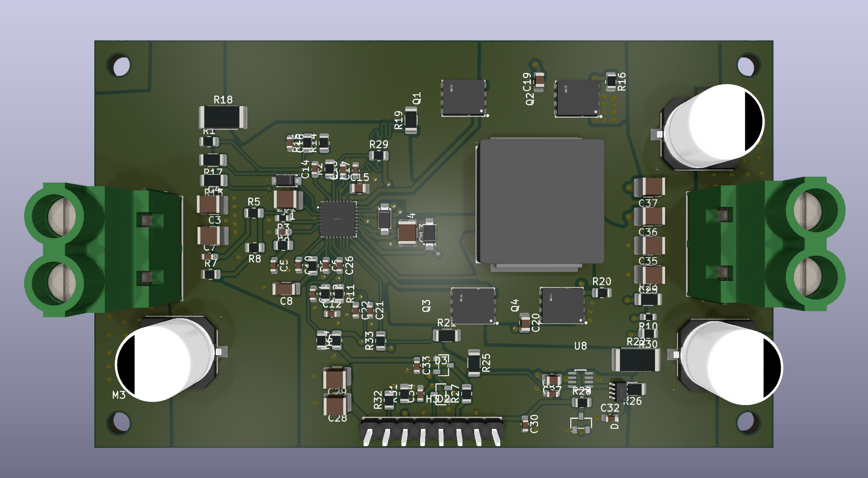Click the C36 silkscreen label
Screen dimensions: 868x478
point(648,232)
